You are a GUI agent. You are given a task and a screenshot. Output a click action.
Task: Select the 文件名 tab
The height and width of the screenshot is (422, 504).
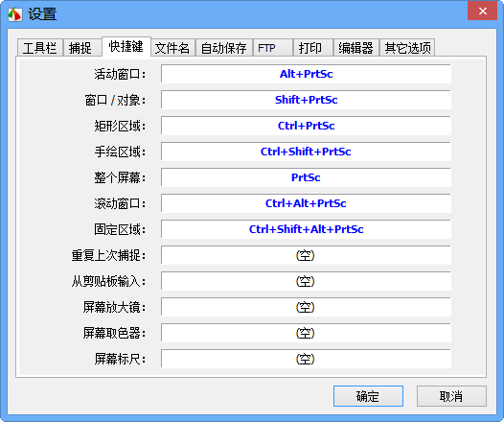click(172, 48)
